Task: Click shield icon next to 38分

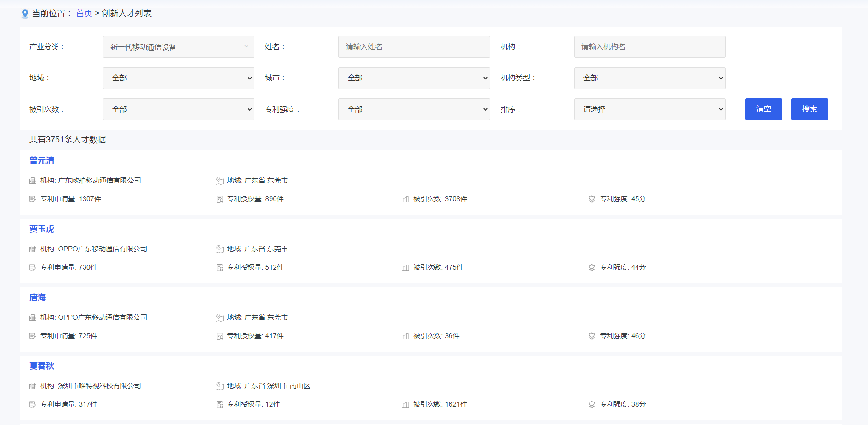Action: click(592, 405)
